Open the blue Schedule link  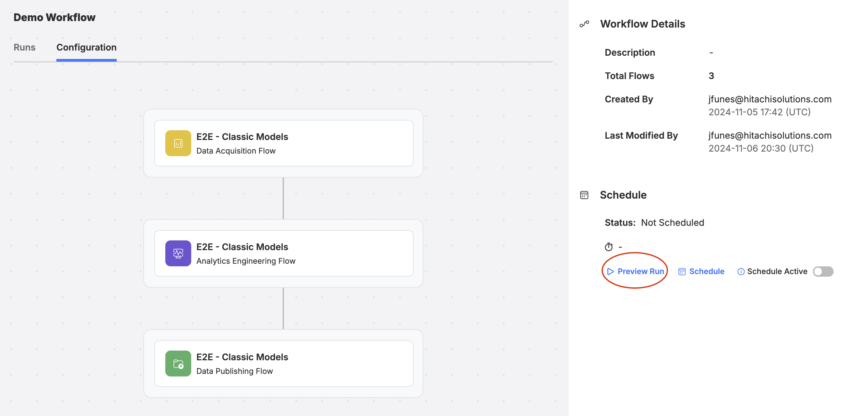point(701,272)
